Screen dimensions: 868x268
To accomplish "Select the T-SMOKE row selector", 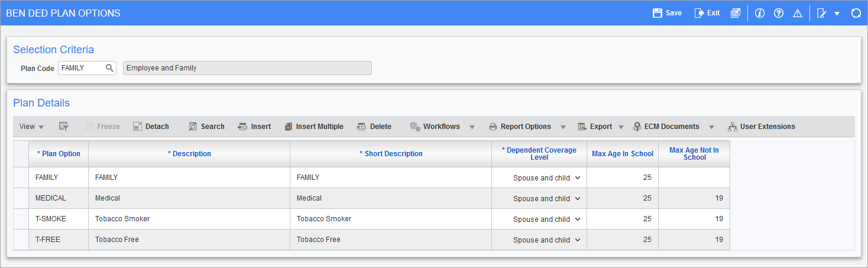I will 21,219.
